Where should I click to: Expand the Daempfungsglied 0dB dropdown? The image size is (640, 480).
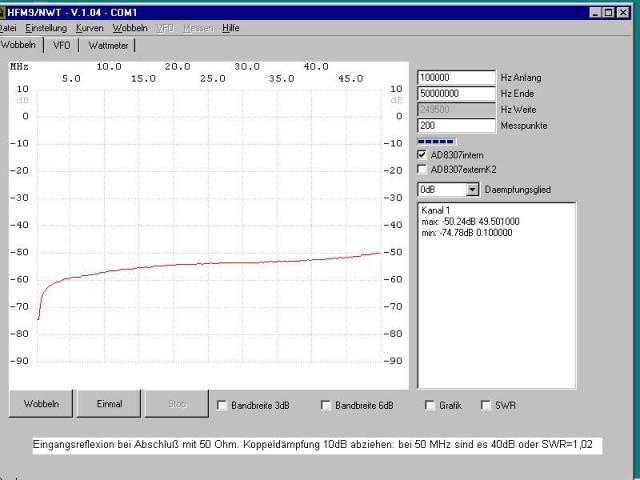(473, 189)
